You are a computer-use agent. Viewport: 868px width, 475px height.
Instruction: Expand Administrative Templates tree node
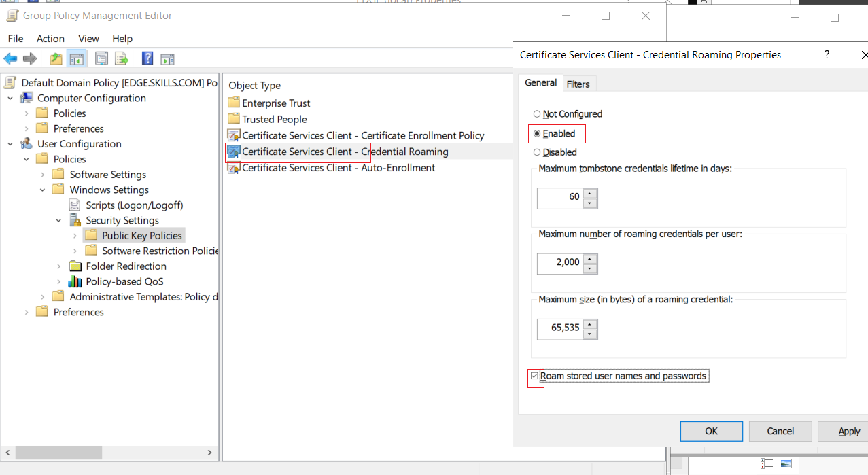click(x=43, y=297)
